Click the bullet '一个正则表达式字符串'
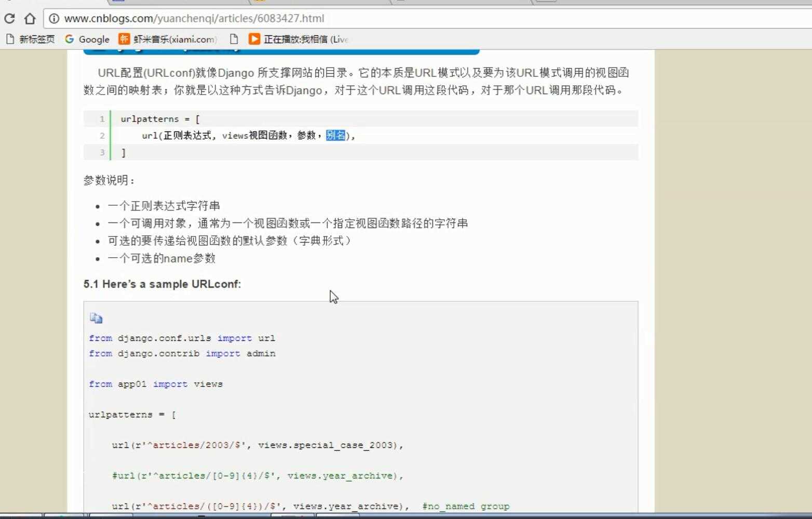This screenshot has height=519, width=812. pyautogui.click(x=164, y=206)
